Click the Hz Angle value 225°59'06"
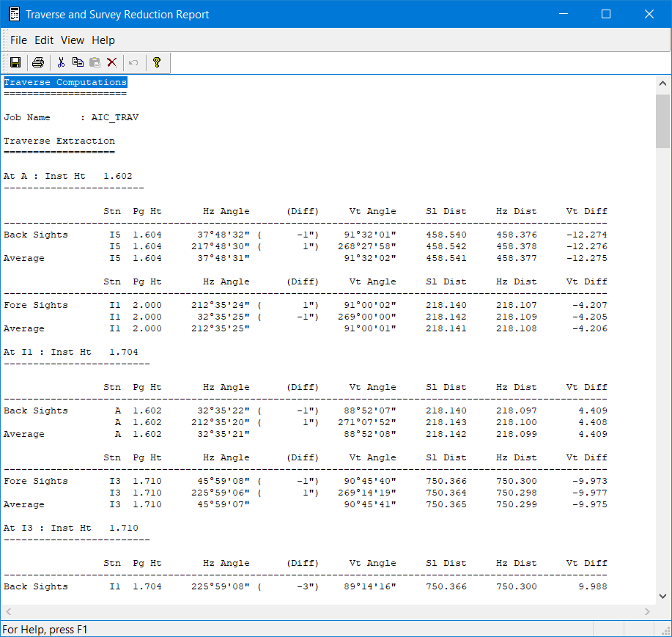 221,493
